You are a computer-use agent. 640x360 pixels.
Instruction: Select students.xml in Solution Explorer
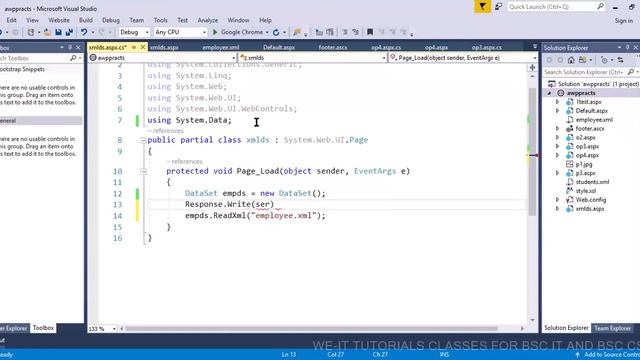coord(592,182)
